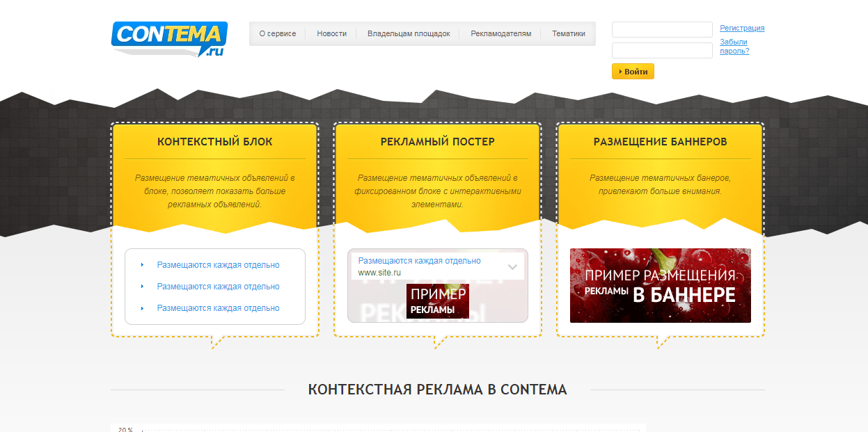This screenshot has width=868, height=432.
Task: Focus the password input field
Action: [661, 51]
